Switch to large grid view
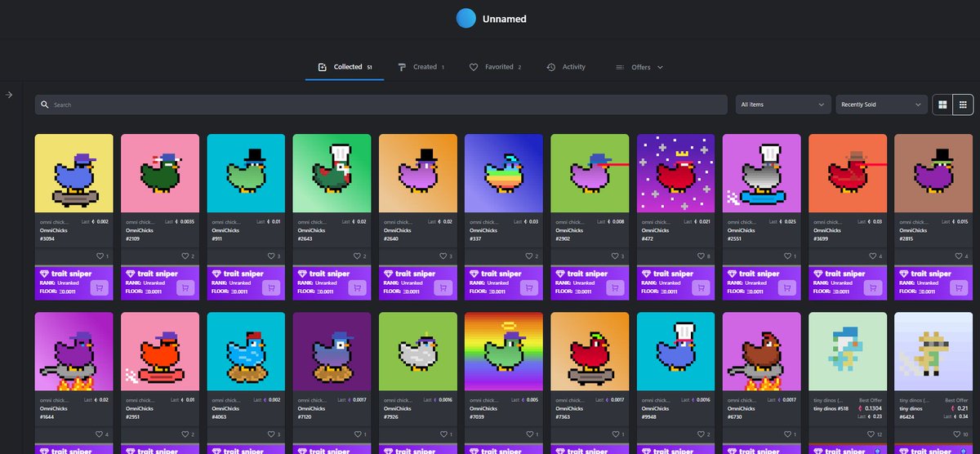This screenshot has width=980, height=454. click(942, 105)
